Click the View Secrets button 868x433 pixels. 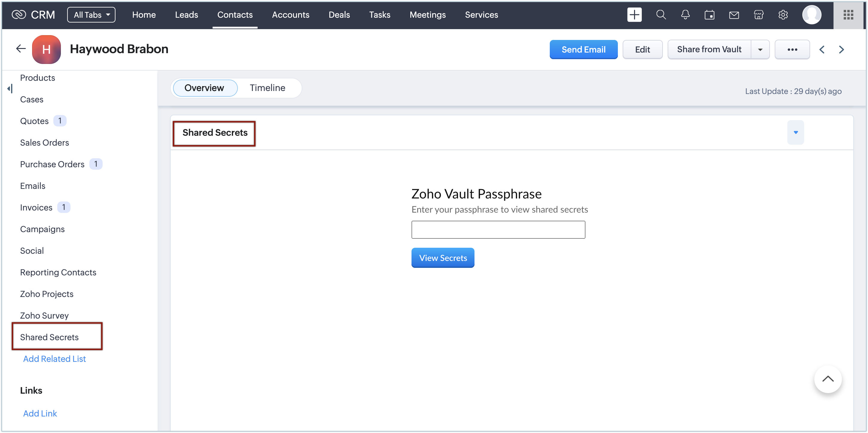pos(443,258)
